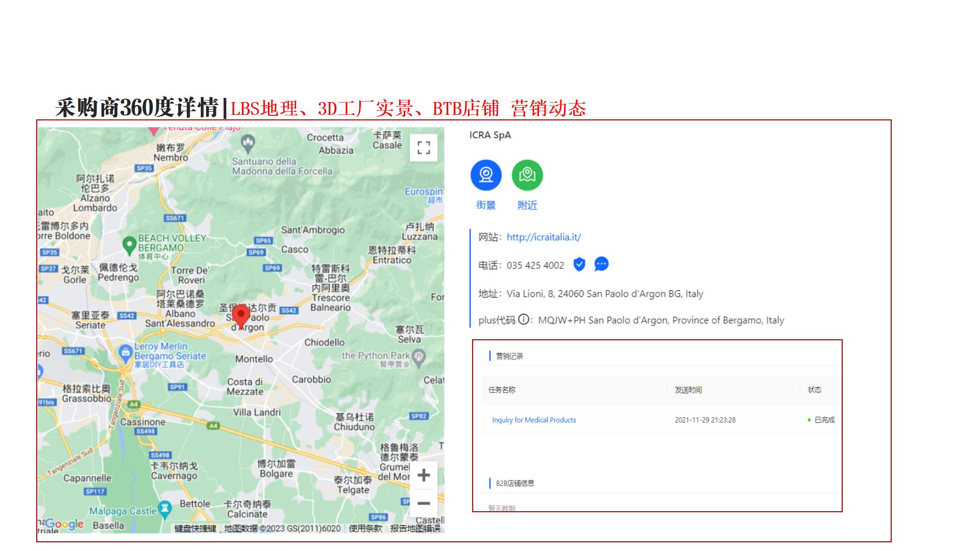Click the 附近 label text

tap(527, 205)
